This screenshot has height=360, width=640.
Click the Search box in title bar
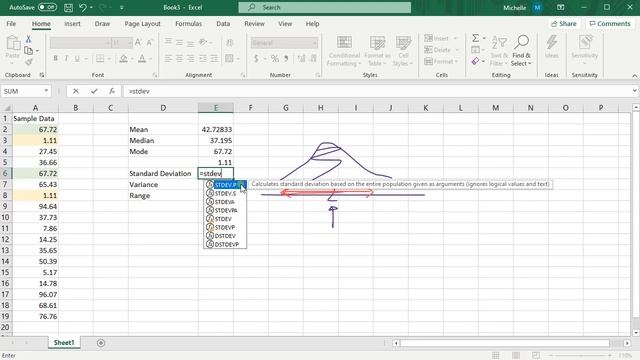pyautogui.click(x=324, y=7)
